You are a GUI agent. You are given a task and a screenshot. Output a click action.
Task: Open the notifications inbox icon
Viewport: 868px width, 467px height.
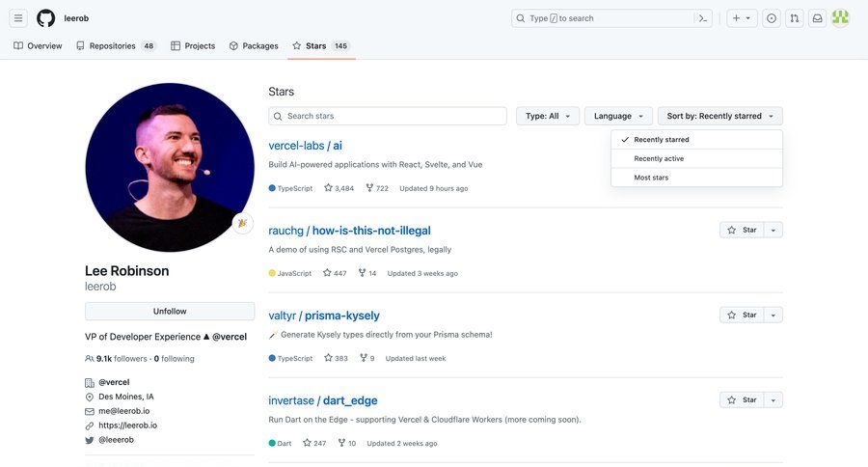(x=817, y=18)
